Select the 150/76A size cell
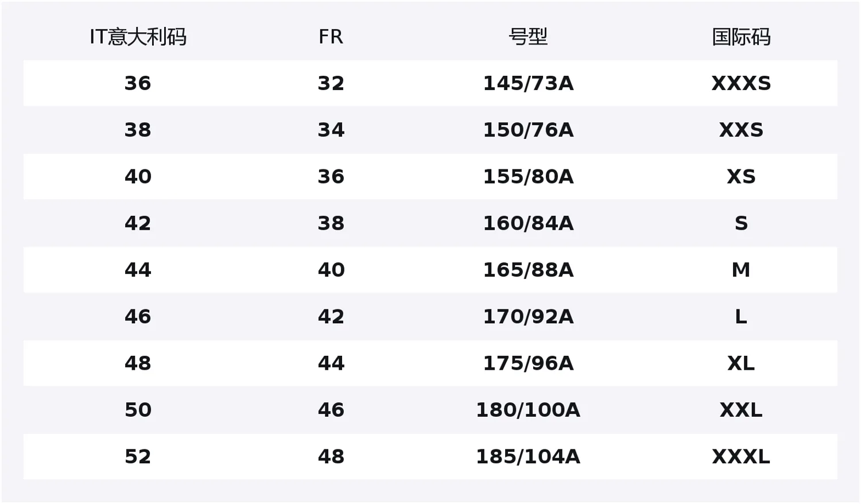Screen dimensions: 861x504 [528, 130]
